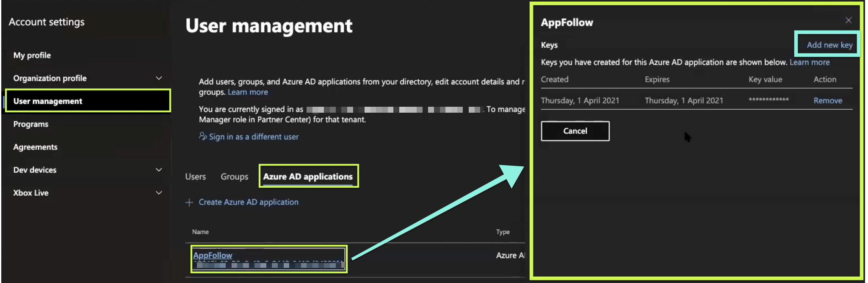
Task: Click the Keys section label
Action: (549, 45)
